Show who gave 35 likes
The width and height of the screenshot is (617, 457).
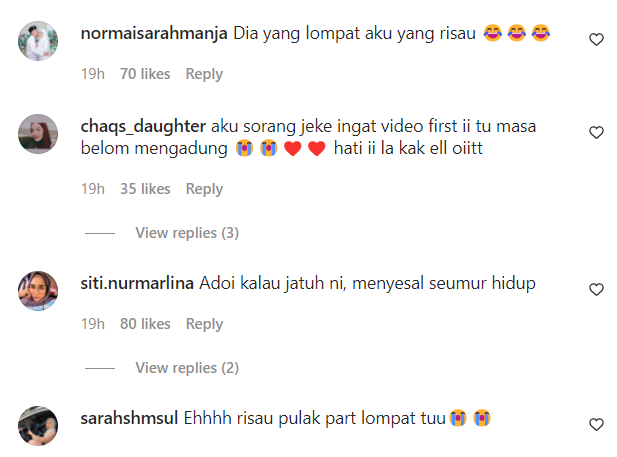(145, 189)
